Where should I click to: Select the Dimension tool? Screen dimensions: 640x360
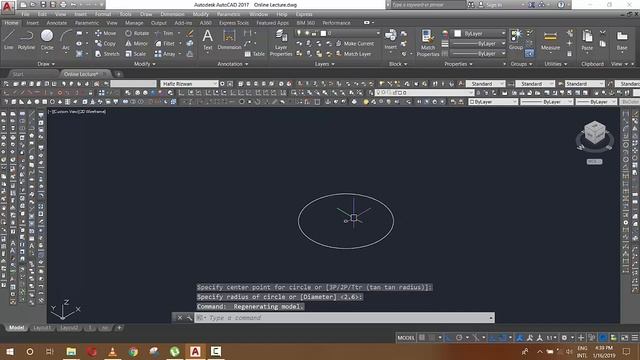229,40
